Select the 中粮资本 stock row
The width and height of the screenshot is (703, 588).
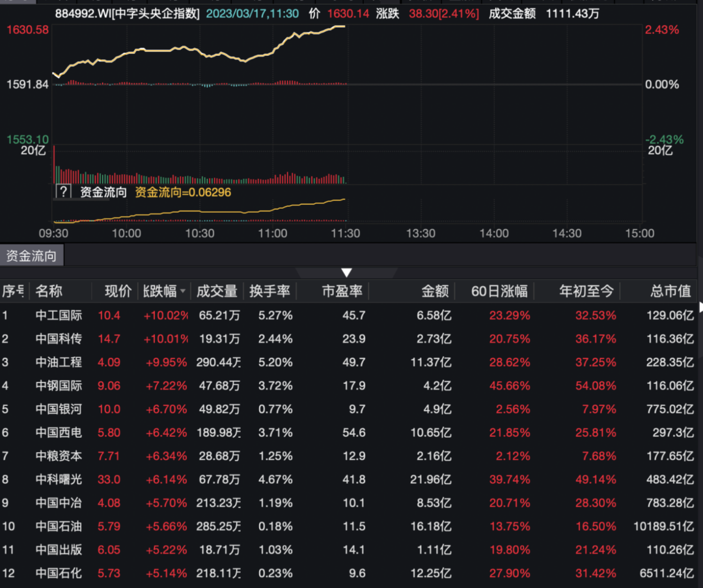[x=348, y=456]
